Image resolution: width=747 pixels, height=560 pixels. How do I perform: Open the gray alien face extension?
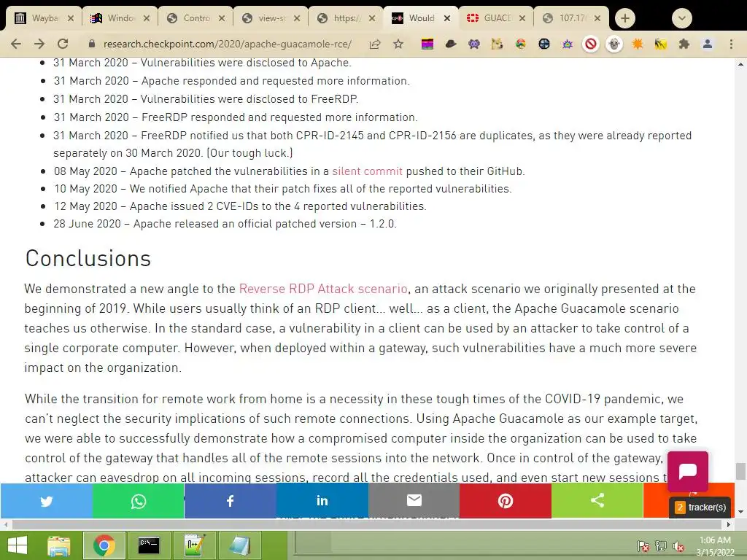point(614,44)
